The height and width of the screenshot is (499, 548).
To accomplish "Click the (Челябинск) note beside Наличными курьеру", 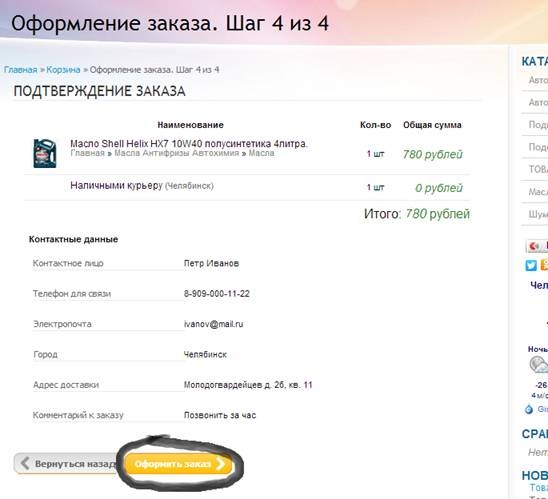I will (189, 186).
